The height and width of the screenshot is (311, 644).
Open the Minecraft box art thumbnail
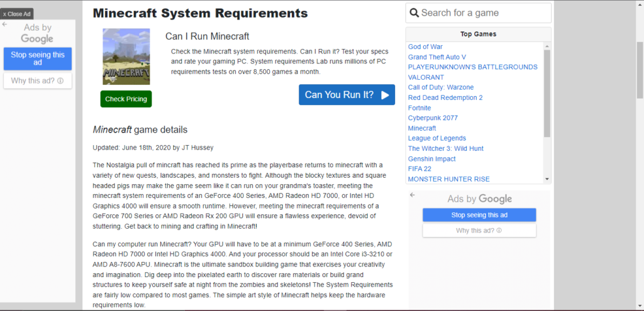click(x=126, y=57)
